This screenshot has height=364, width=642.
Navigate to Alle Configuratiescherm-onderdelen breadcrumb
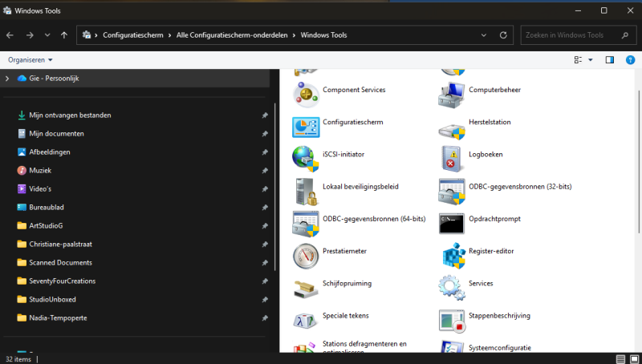click(232, 35)
